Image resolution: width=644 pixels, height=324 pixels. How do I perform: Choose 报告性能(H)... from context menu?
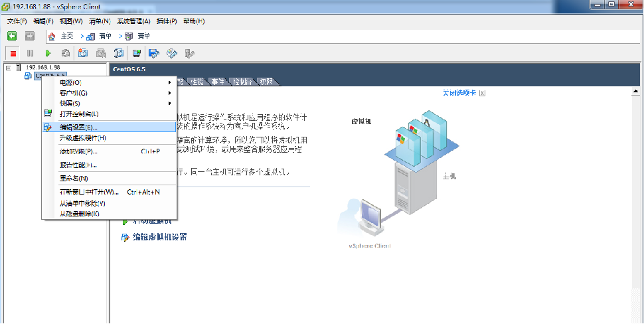click(110, 165)
